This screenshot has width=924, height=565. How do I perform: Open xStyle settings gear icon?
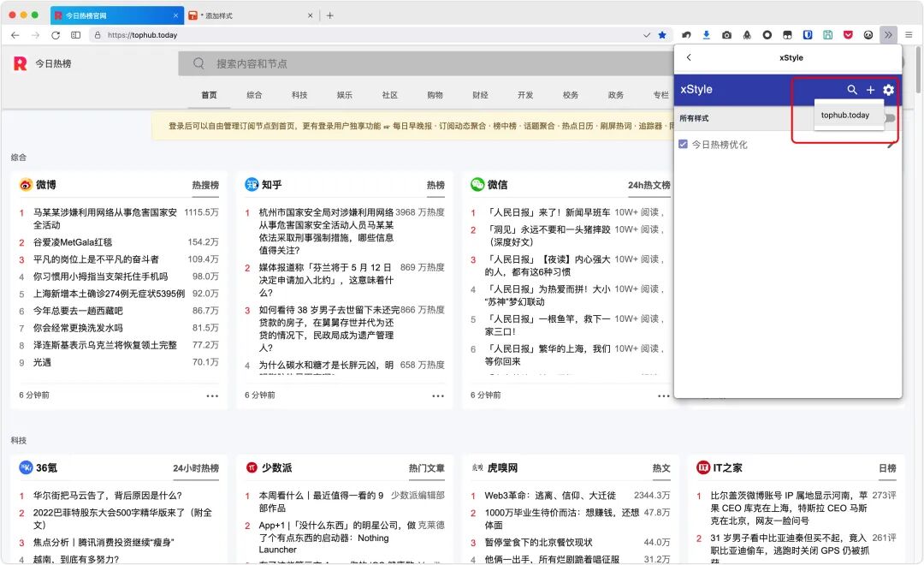(x=888, y=90)
